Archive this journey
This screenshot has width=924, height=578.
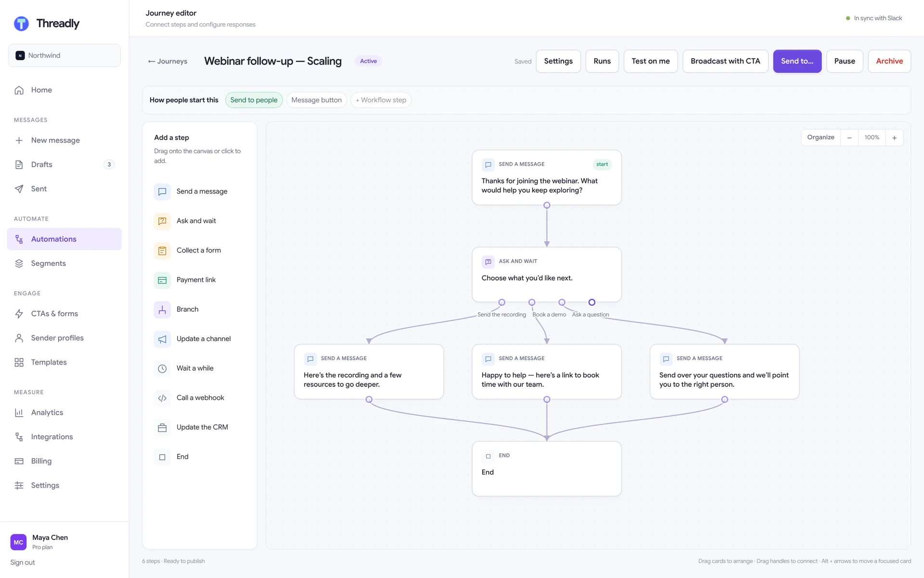point(889,61)
